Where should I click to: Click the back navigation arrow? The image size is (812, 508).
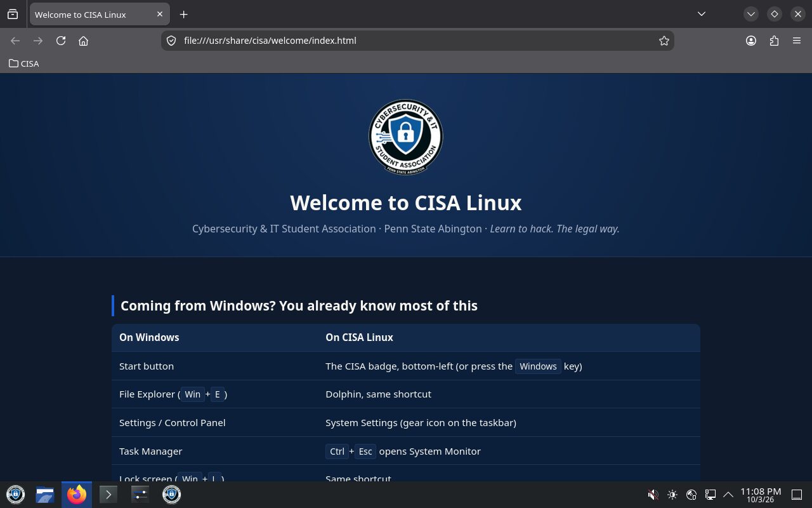coord(15,41)
